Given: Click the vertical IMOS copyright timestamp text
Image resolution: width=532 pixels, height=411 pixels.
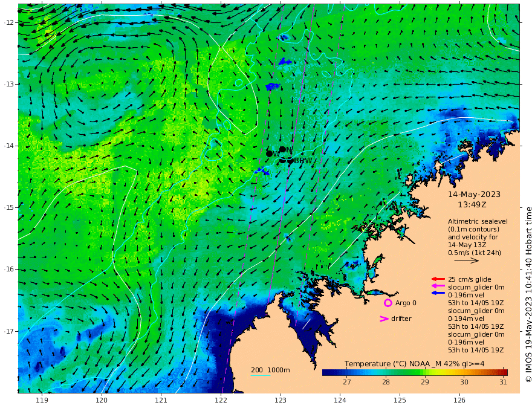Looking at the screenshot, I should (x=528, y=295).
